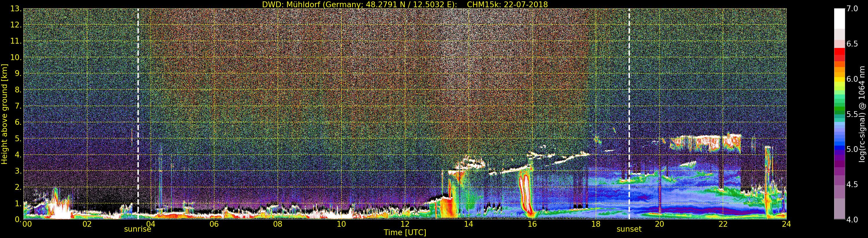The width and height of the screenshot is (868, 238).
Task: Click colorbar tick label '6.5'
Action: pyautogui.click(x=852, y=44)
